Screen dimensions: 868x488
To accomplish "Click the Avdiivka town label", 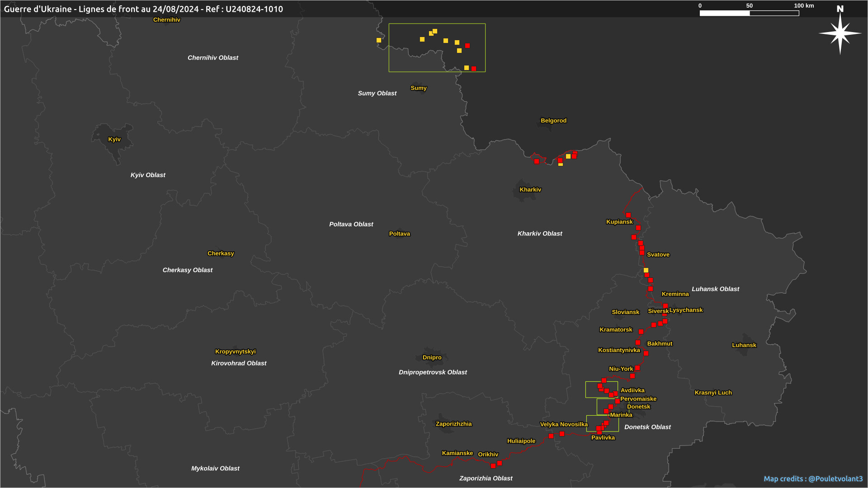I will [632, 390].
